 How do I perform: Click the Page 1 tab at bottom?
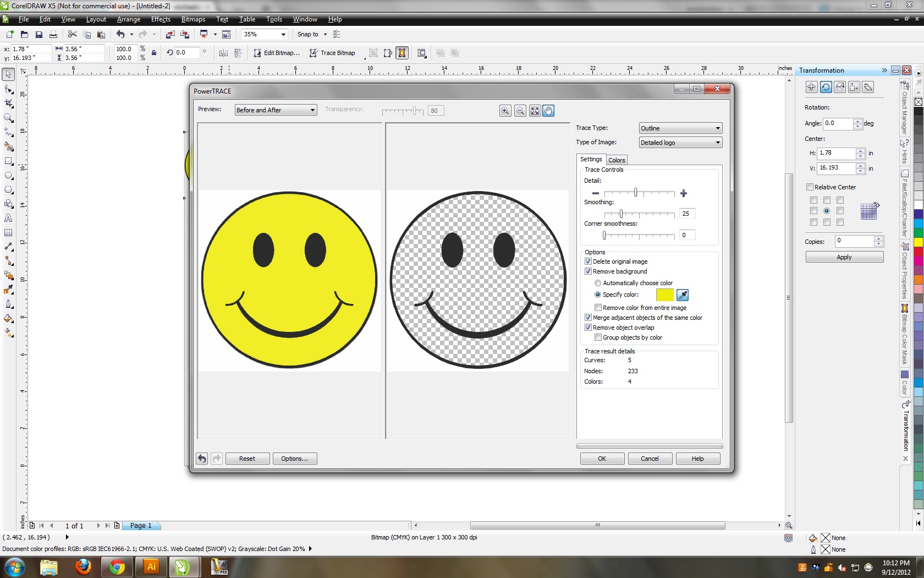pos(141,526)
